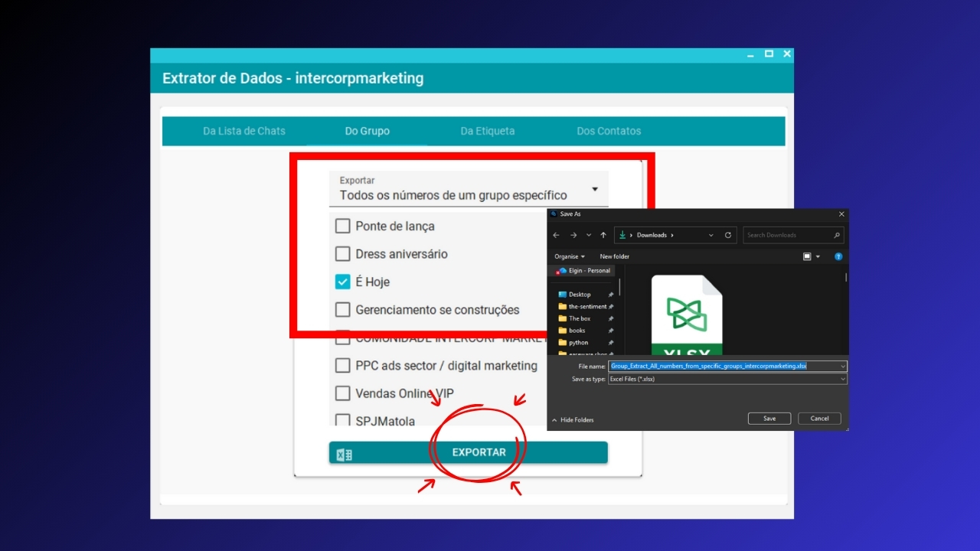980x551 pixels.
Task: Change the file view layout icon
Action: click(x=807, y=256)
